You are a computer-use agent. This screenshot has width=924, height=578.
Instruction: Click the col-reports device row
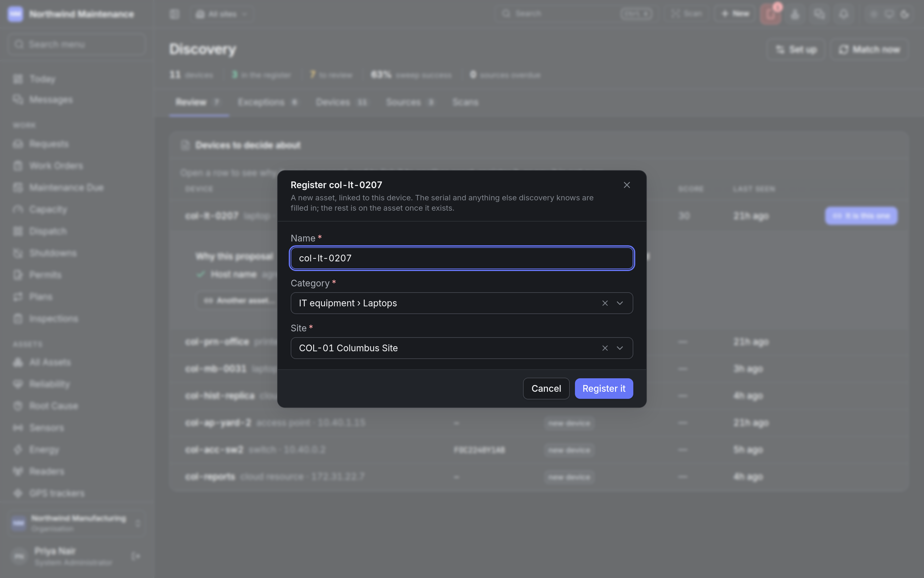tap(538, 477)
